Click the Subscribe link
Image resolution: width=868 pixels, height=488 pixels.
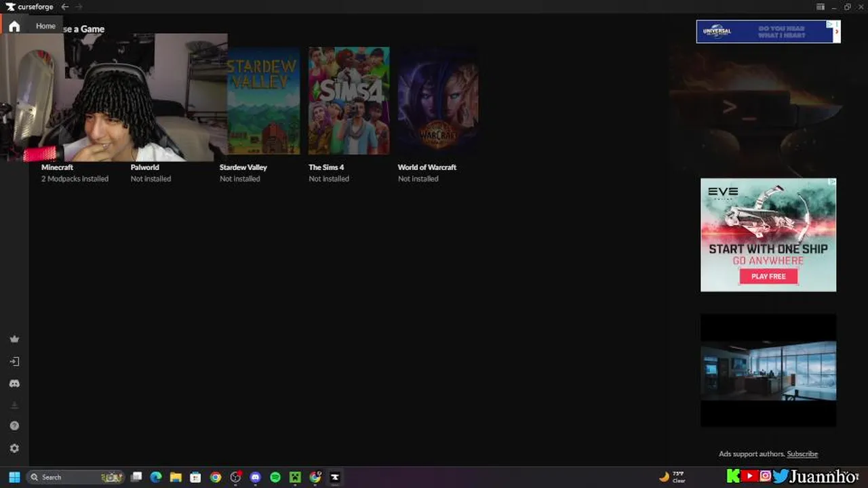802,454
